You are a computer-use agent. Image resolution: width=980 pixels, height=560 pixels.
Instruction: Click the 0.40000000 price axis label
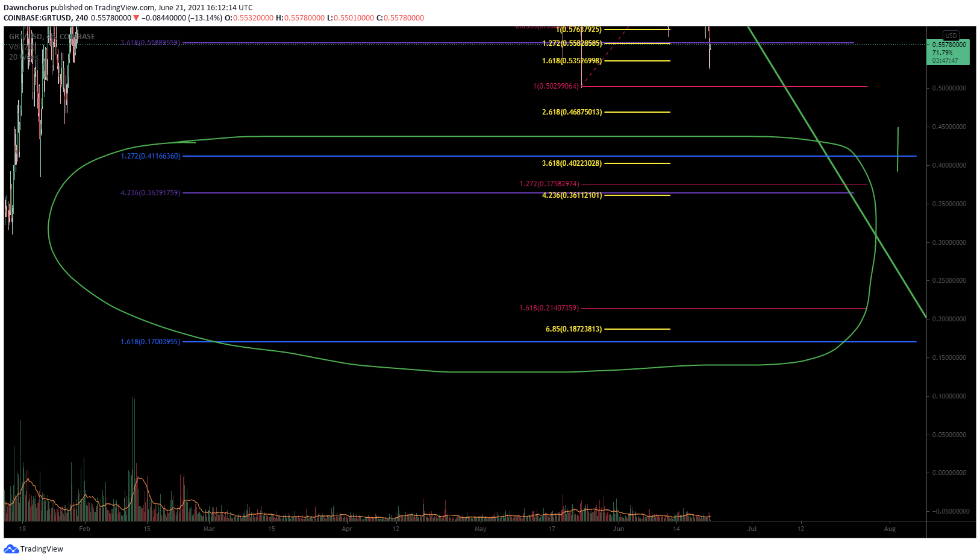[x=949, y=165]
